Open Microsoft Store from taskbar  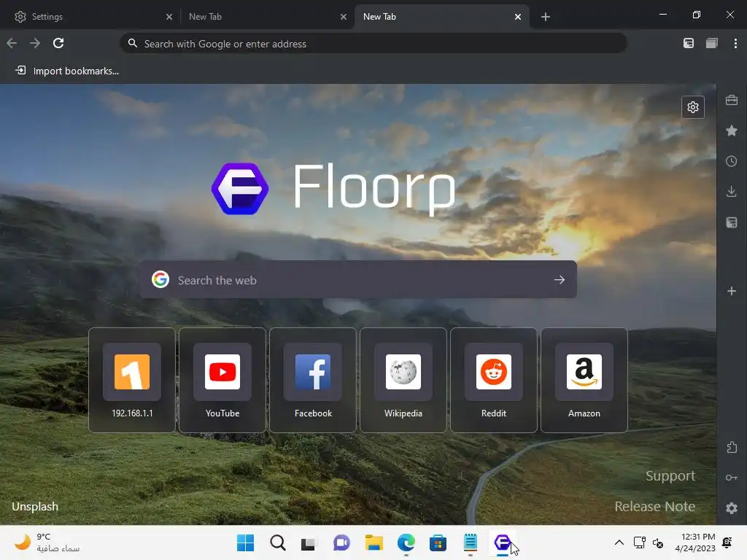point(438,542)
